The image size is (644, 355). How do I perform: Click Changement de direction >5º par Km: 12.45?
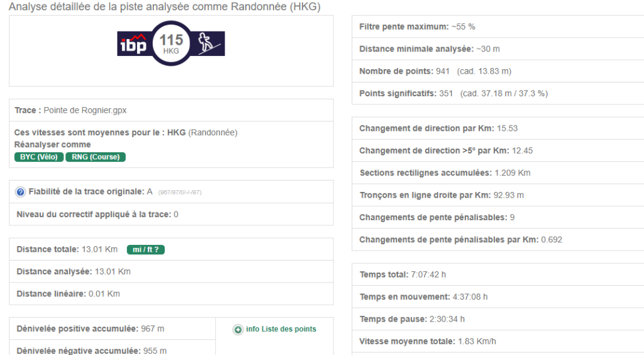tap(446, 151)
